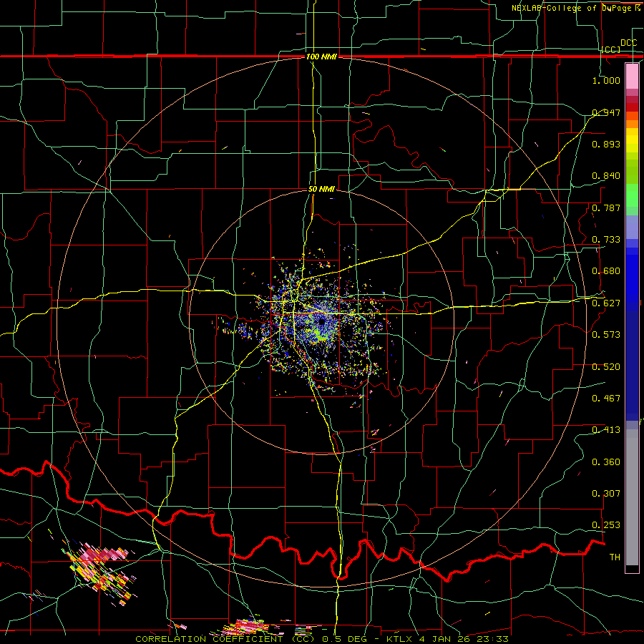
Task: Select the 0.893 value on the color scale
Action: click(606, 144)
